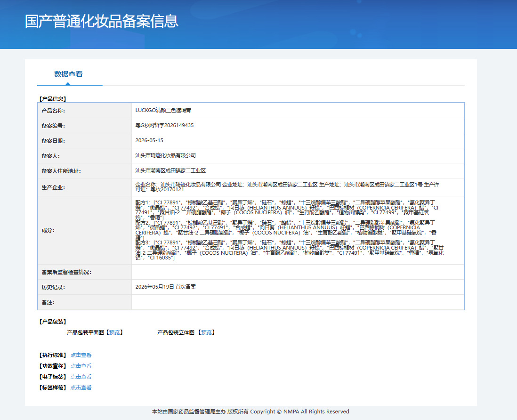Click the 备案编号 row label
517x420 pixels.
pos(53,126)
